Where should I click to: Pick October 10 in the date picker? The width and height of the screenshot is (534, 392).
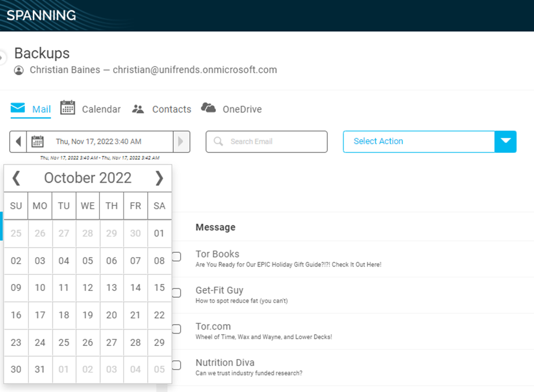40,288
